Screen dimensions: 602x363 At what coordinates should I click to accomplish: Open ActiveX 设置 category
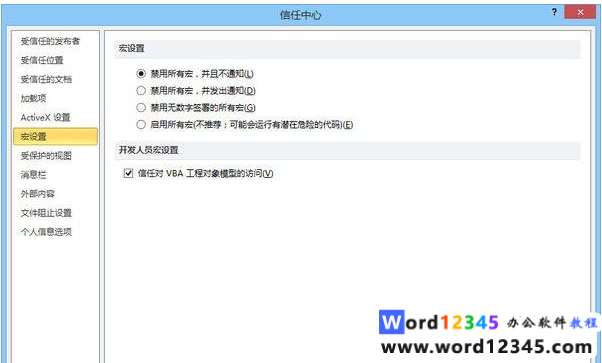(x=45, y=118)
